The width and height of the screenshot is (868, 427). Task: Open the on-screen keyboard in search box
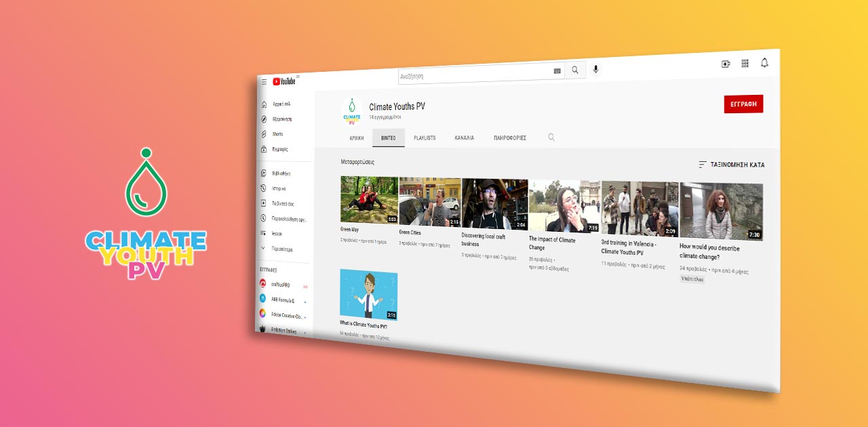[x=557, y=70]
